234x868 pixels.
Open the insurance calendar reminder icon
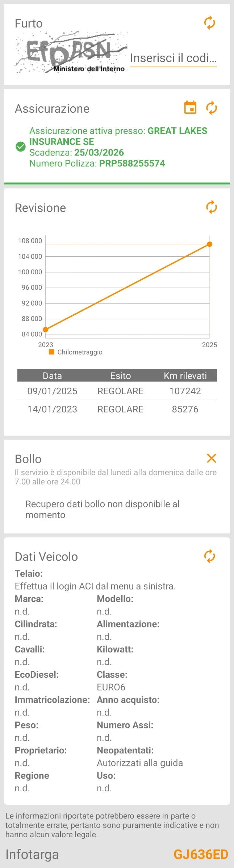190,108
